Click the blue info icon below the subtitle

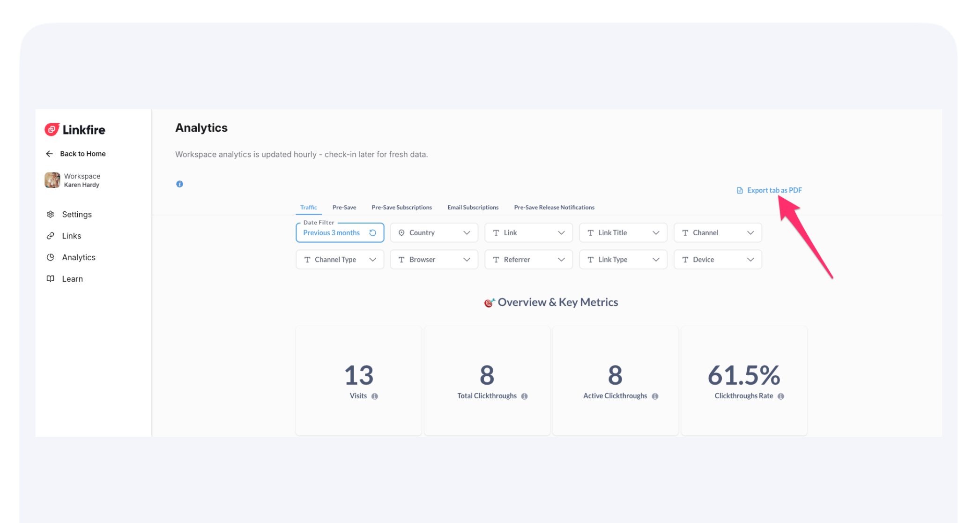coord(179,184)
